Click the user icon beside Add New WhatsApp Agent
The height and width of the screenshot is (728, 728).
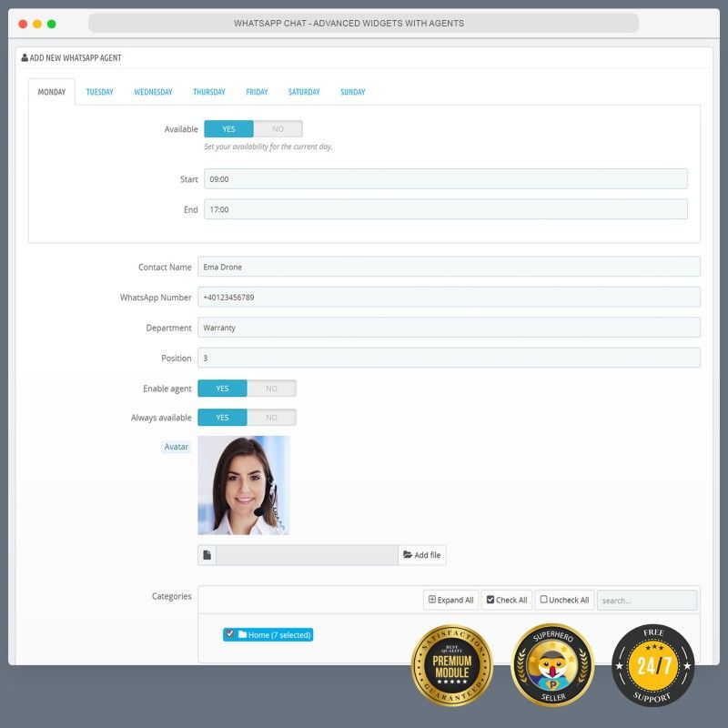(x=25, y=57)
